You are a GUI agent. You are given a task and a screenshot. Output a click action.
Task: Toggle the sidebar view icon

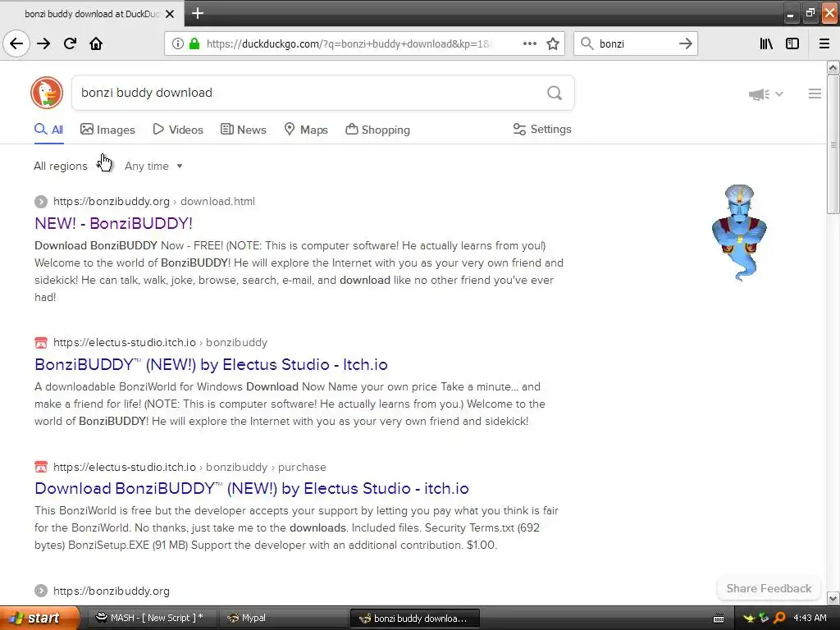pyautogui.click(x=792, y=43)
